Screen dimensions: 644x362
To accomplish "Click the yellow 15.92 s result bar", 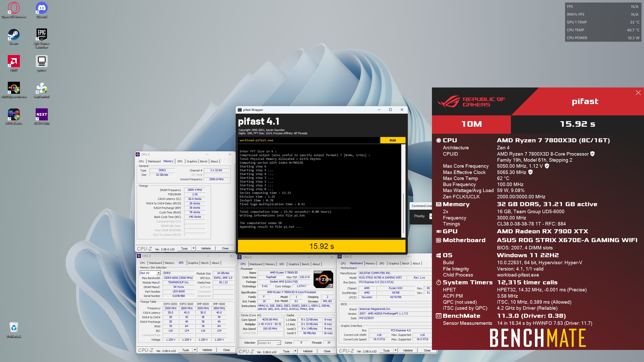I will click(x=321, y=246).
